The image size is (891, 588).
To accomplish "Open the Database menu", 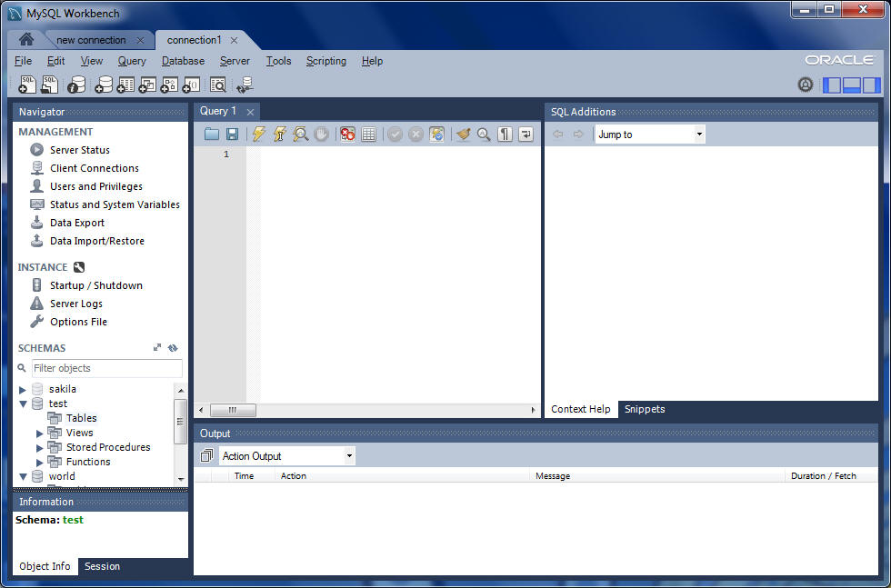I will (183, 61).
